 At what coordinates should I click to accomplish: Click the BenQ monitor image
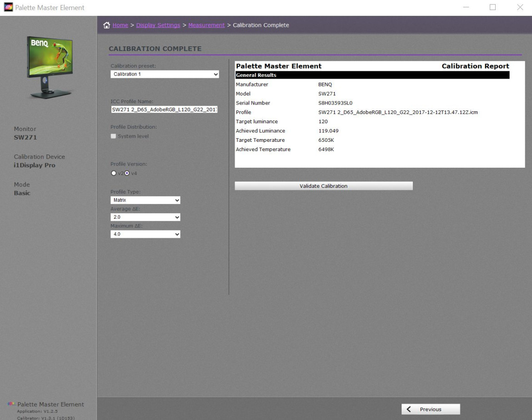[x=50, y=67]
